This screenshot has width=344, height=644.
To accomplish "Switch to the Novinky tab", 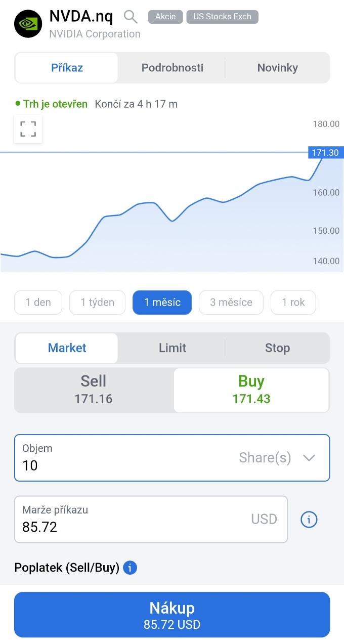I will click(277, 68).
